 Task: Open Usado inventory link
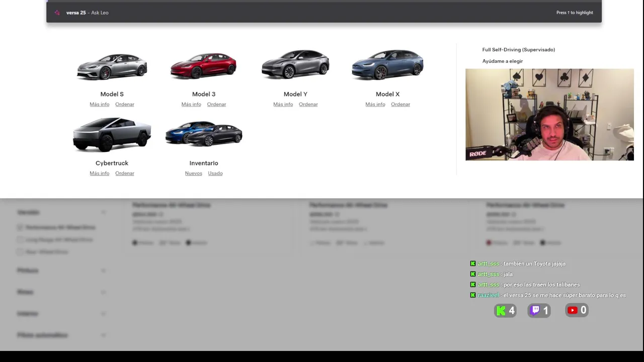(215, 173)
